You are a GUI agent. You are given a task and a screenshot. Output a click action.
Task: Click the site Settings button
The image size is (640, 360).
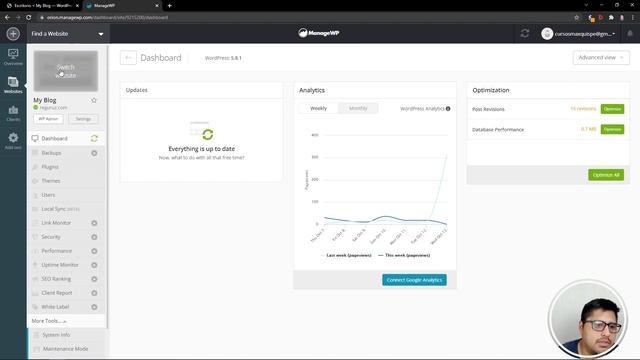(x=83, y=119)
